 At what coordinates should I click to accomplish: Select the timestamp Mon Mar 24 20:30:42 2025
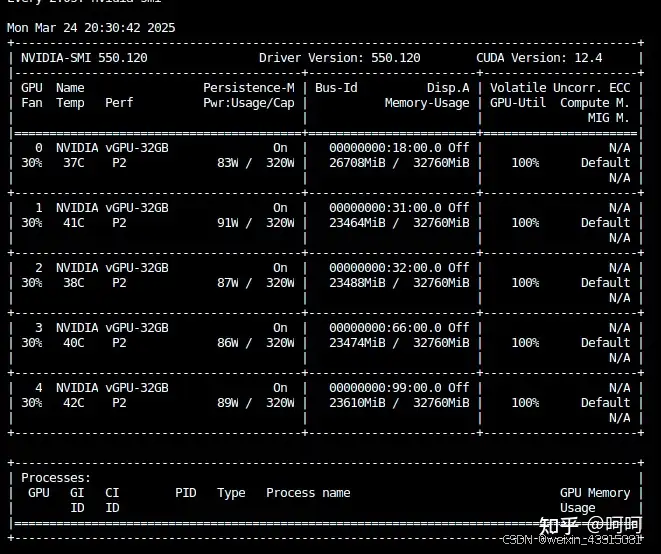point(91,28)
